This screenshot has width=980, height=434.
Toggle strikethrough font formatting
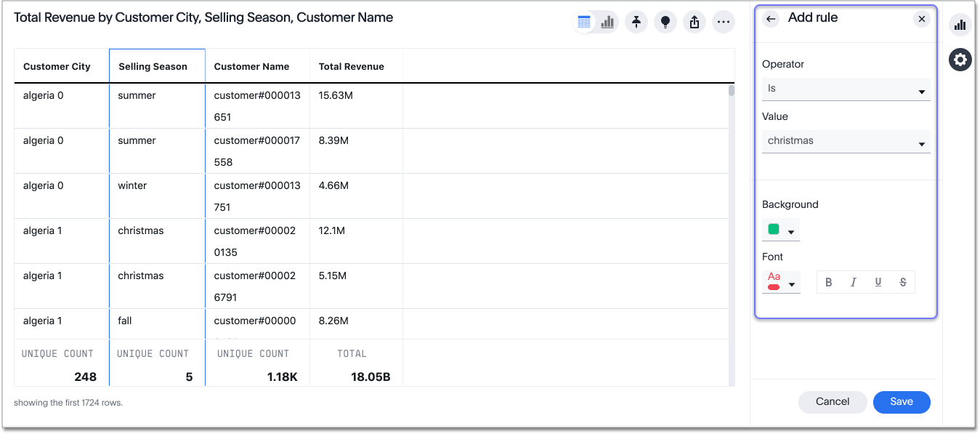903,282
